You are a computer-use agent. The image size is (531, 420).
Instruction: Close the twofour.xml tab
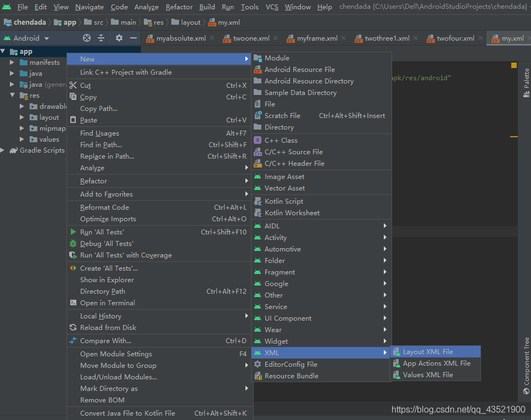pyautogui.click(x=480, y=38)
